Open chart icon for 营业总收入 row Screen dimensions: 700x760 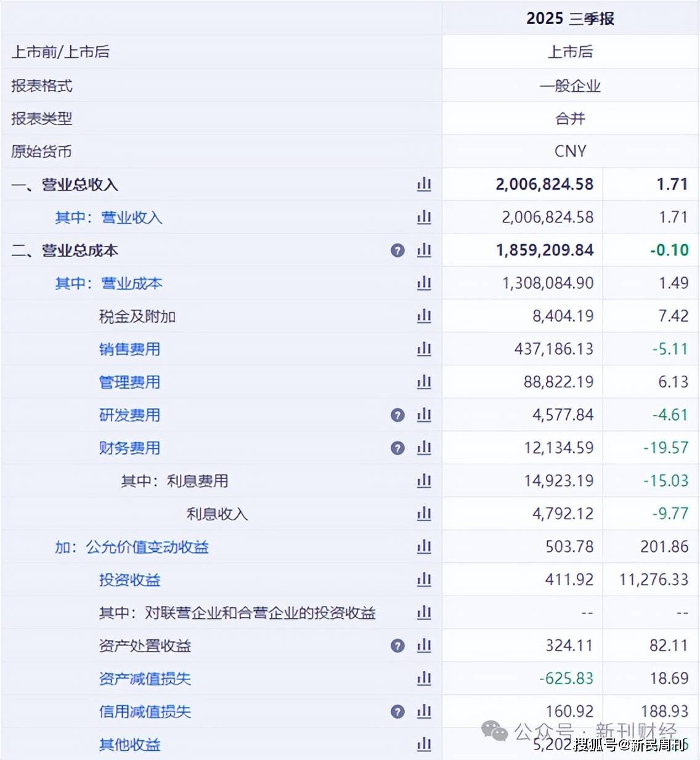click(424, 184)
